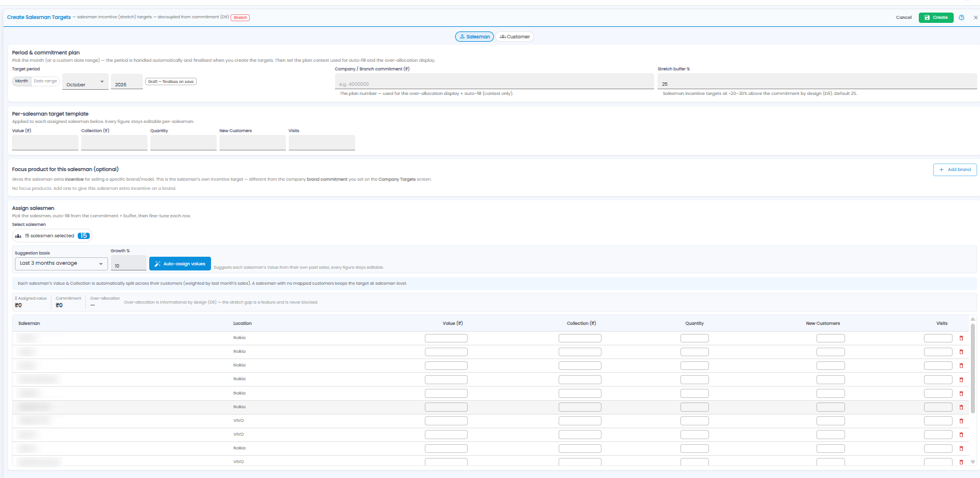Focus the template Value (₹) field
The height and width of the screenshot is (478, 980).
coord(45,143)
